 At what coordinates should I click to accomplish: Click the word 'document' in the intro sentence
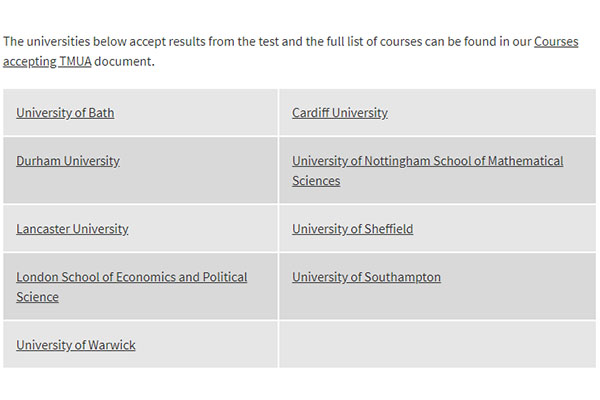[123, 61]
